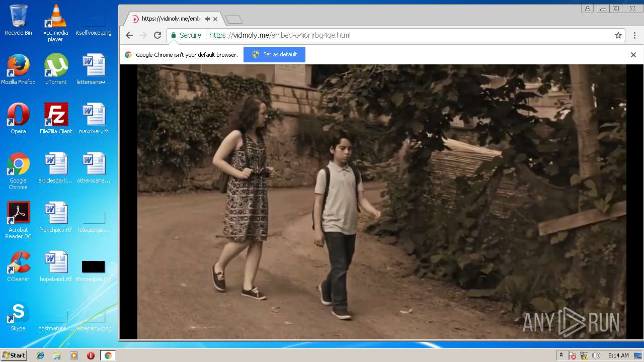
Task: Open the Chrome profile user button
Action: (587, 9)
